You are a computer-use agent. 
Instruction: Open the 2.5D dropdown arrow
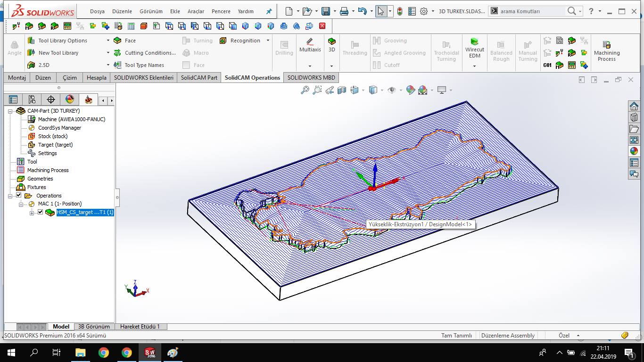pyautogui.click(x=108, y=65)
